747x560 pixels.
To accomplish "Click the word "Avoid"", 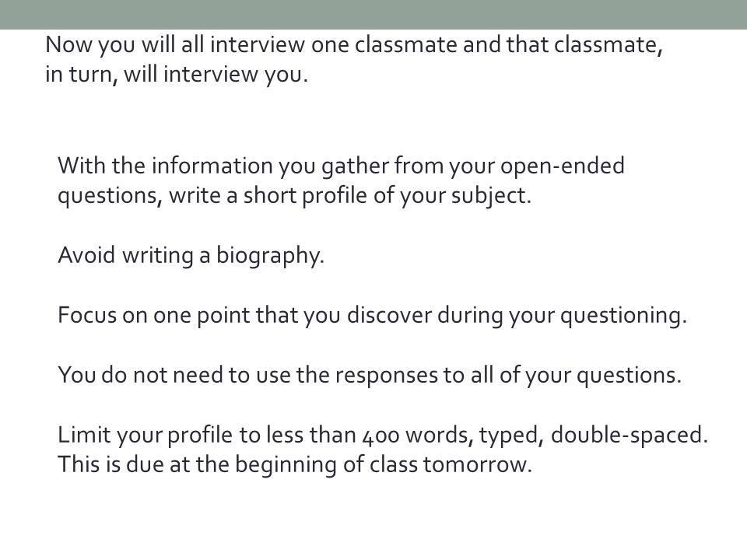I will click(86, 255).
